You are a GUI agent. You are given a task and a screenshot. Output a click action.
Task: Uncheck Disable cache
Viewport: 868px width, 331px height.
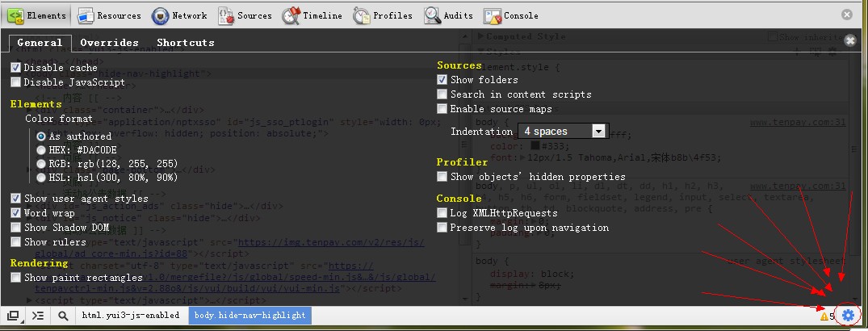pos(16,68)
